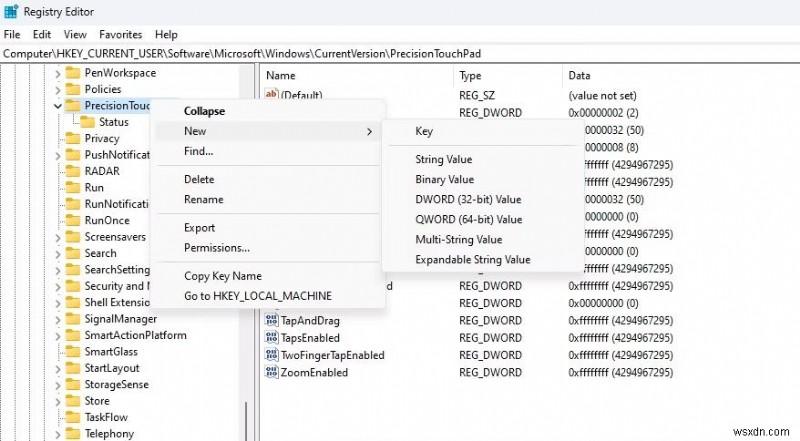Click the TwoFingerTapEnabled DWORD value icon
The image size is (800, 441).
tap(271, 355)
